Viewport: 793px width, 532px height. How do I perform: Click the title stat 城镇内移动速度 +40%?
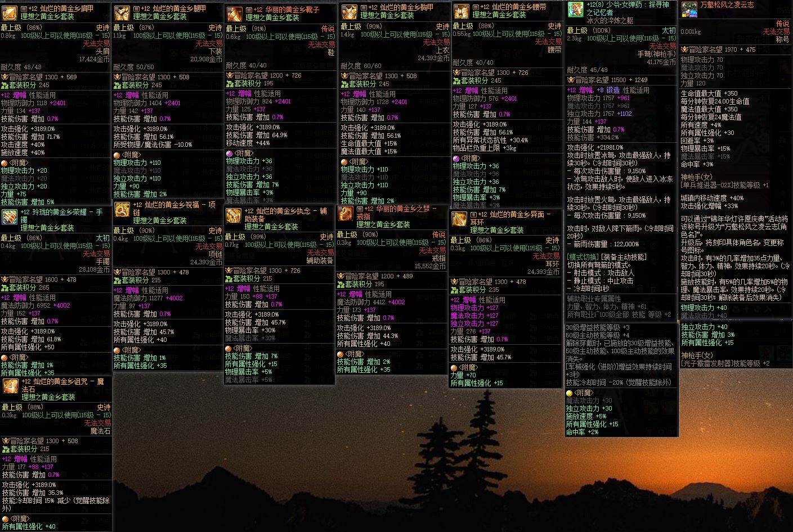tap(712, 198)
